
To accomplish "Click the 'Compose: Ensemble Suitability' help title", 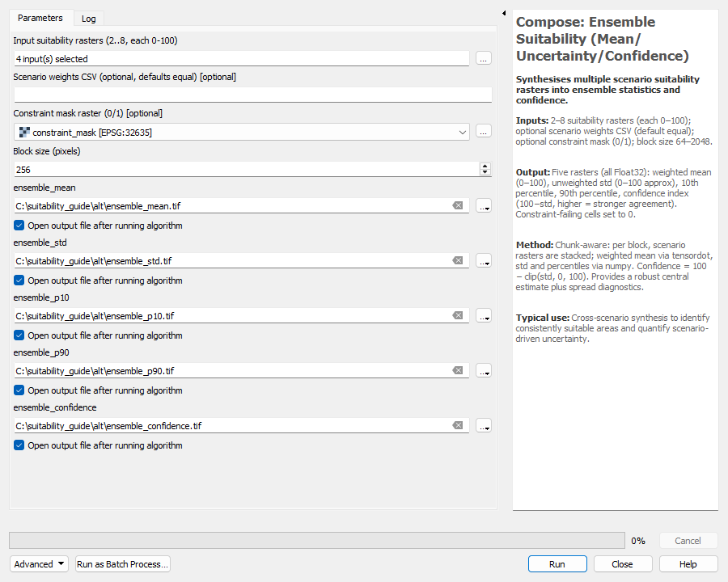I will coord(602,39).
